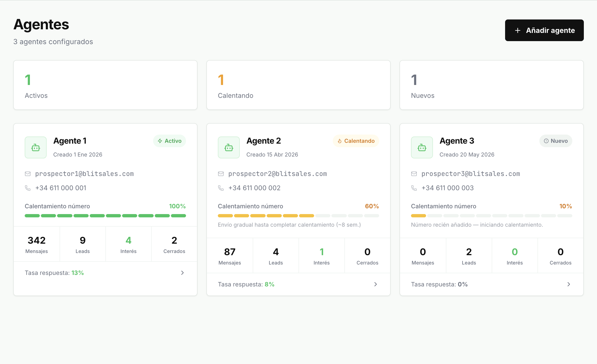This screenshot has width=597, height=364.
Task: Click phone number +34 611 000 003
Action: click(447, 188)
